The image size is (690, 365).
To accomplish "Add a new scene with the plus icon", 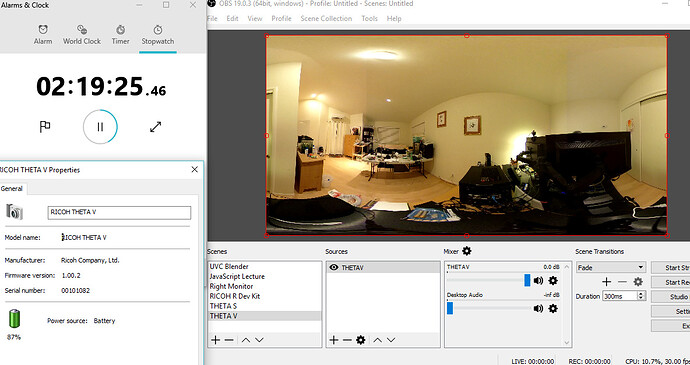I will pyautogui.click(x=215, y=340).
